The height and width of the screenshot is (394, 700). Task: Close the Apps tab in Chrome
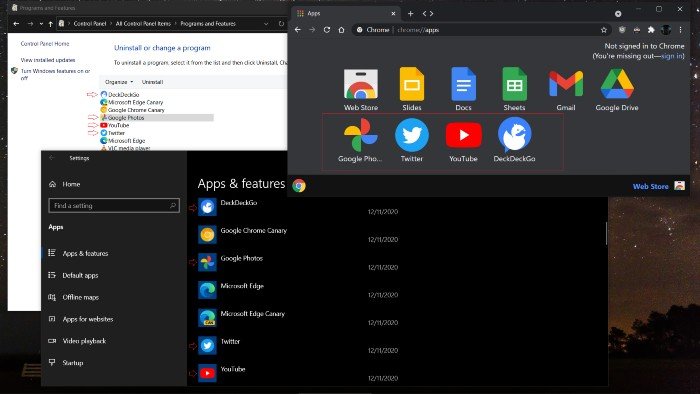pyautogui.click(x=393, y=13)
